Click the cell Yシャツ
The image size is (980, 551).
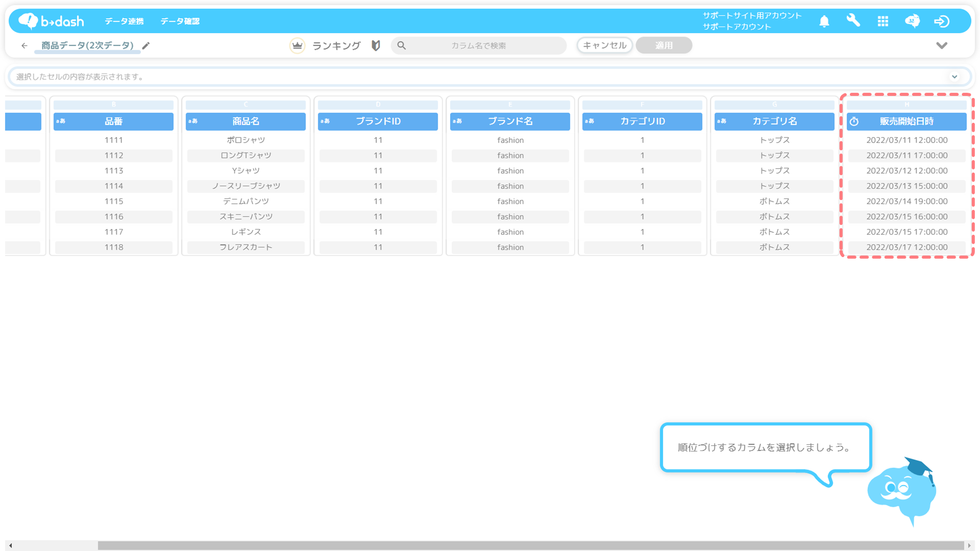pos(246,171)
